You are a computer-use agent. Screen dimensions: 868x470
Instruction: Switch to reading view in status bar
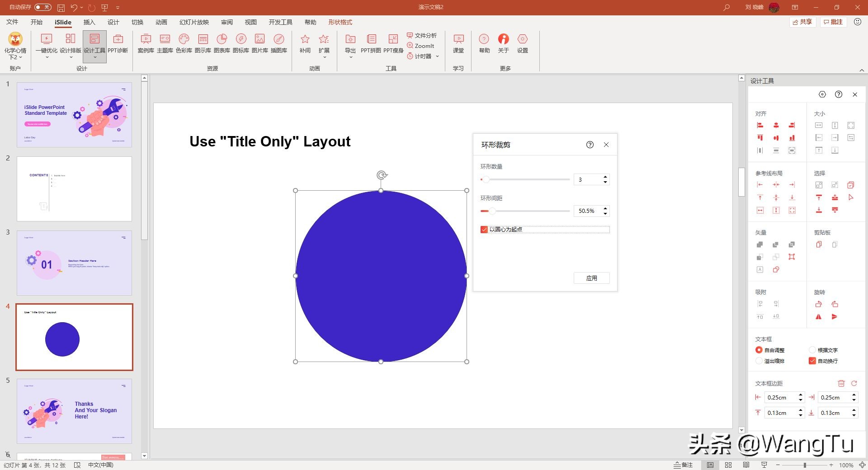746,465
